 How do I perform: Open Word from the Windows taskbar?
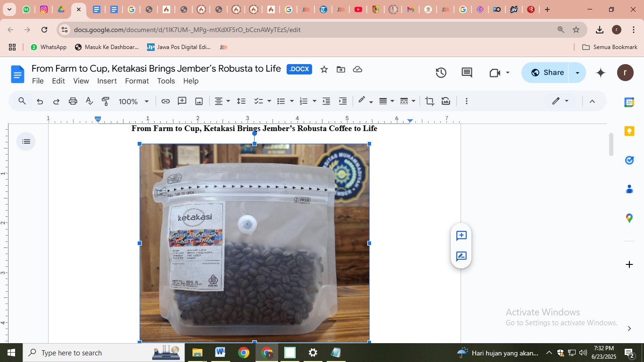point(220,353)
